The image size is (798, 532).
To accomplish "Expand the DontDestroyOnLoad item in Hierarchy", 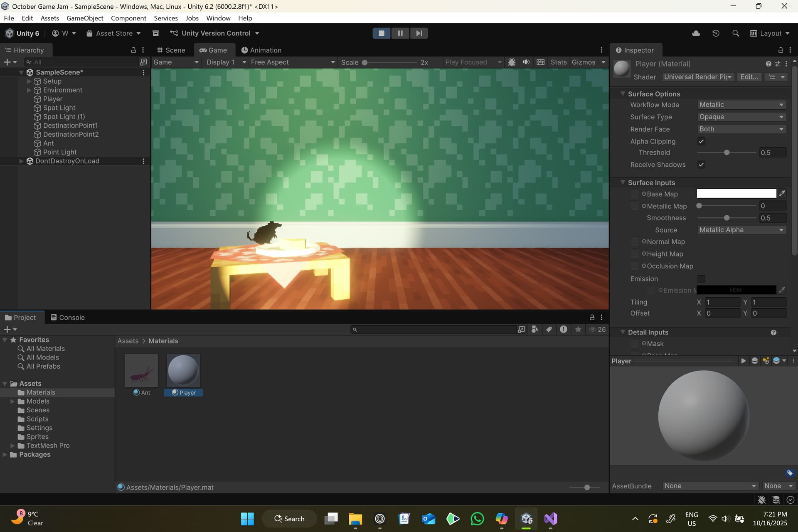I will click(21, 161).
